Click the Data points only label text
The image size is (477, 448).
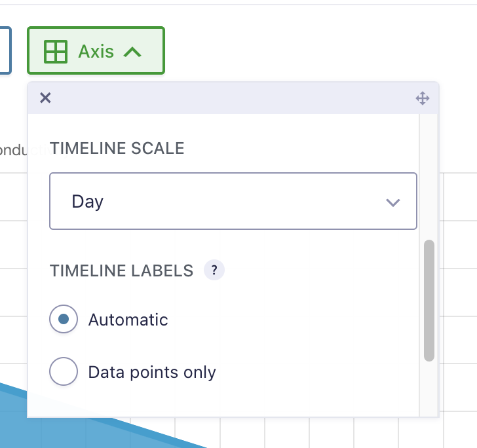[152, 373]
